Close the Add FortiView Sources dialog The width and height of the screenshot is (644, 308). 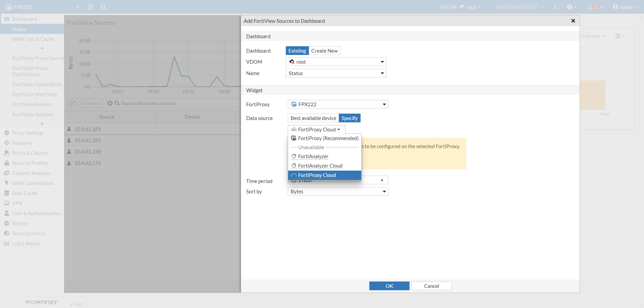click(x=573, y=21)
